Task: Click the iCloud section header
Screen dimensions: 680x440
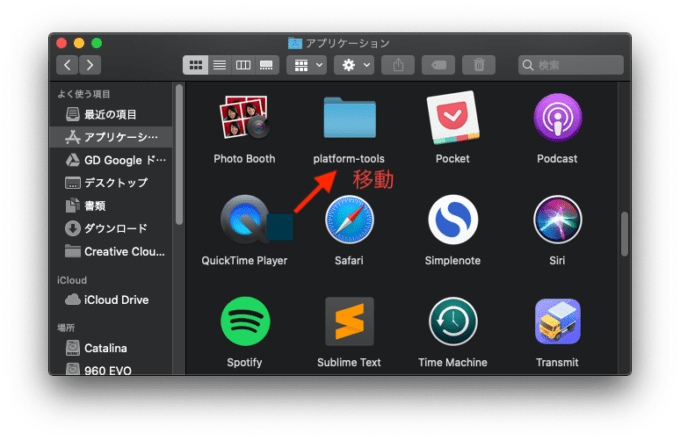Action: tap(72, 280)
